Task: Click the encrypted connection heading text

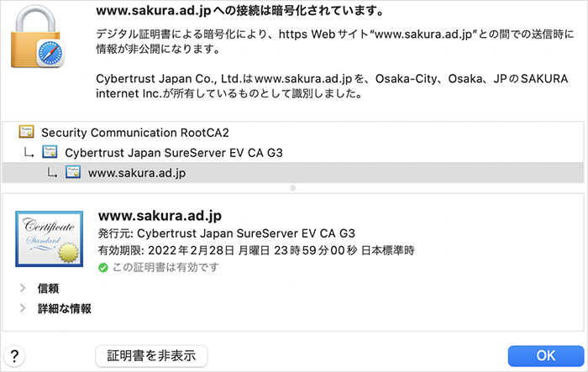Action: tap(240, 12)
